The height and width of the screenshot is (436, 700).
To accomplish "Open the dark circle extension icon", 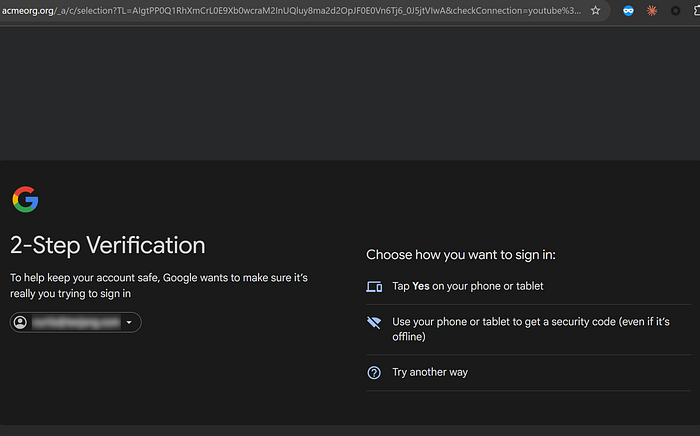I will 675,11.
